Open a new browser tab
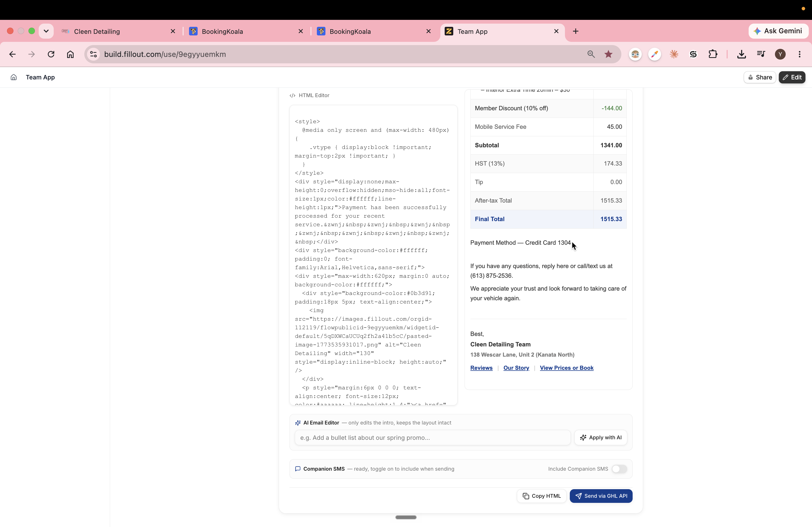This screenshot has height=527, width=812. coord(575,31)
